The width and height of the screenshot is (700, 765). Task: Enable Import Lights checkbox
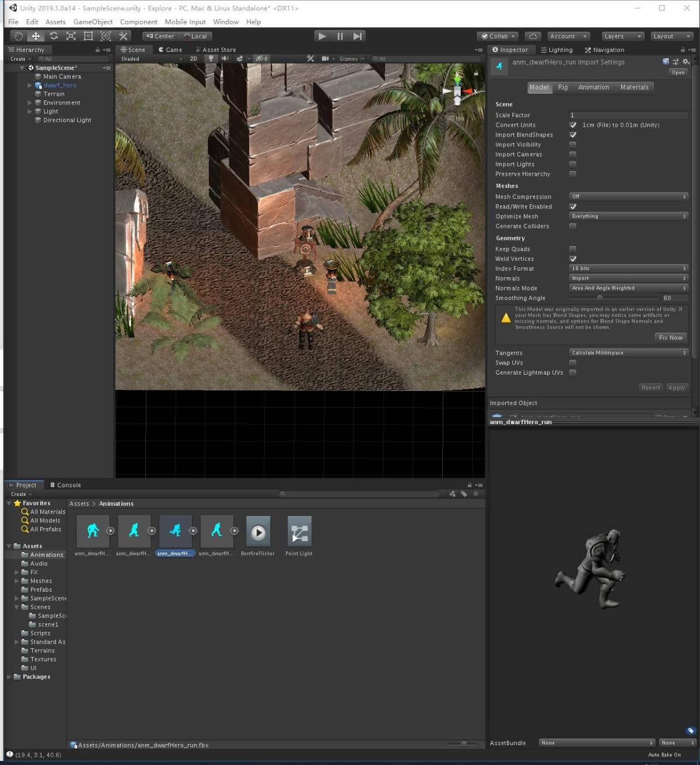tap(573, 164)
